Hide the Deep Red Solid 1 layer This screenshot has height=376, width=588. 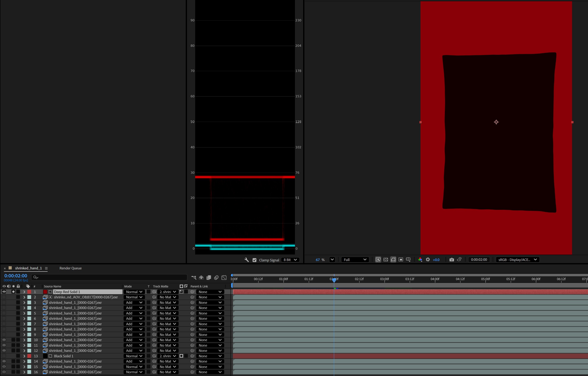pos(4,292)
